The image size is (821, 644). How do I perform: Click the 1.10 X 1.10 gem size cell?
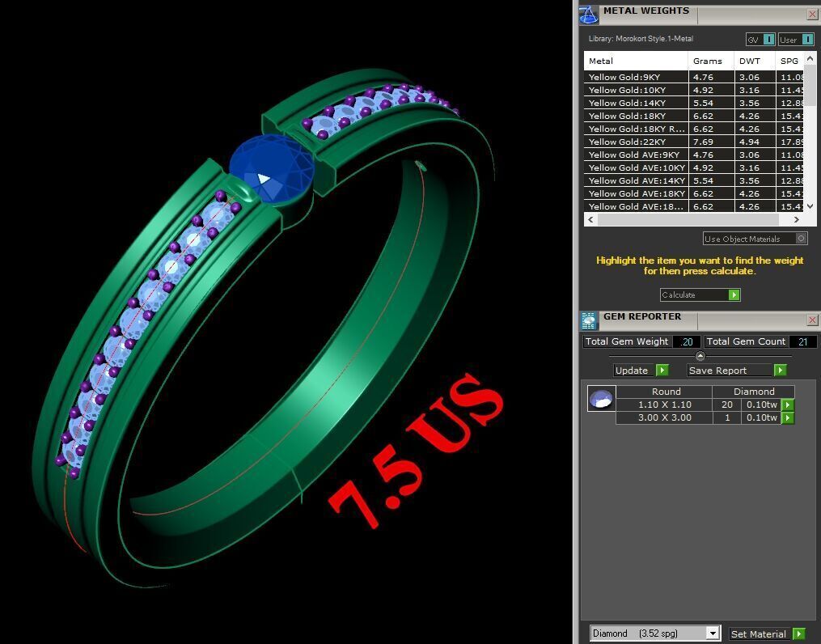pyautogui.click(x=664, y=405)
